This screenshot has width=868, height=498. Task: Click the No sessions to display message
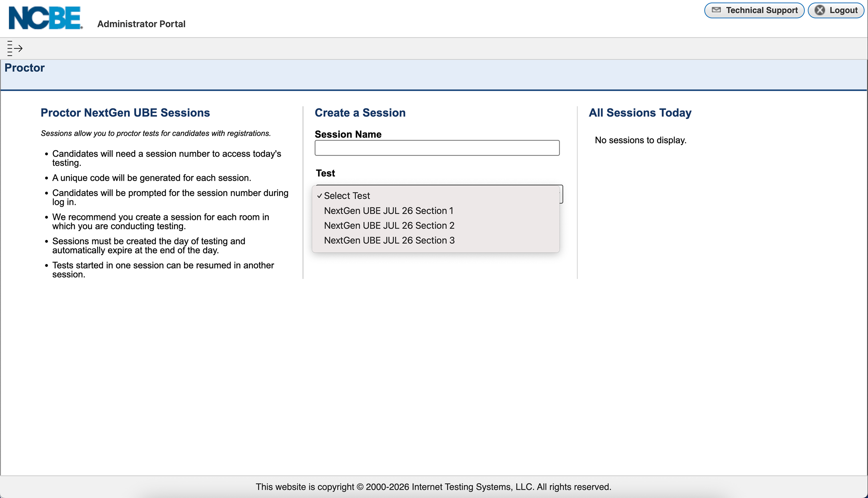point(640,140)
